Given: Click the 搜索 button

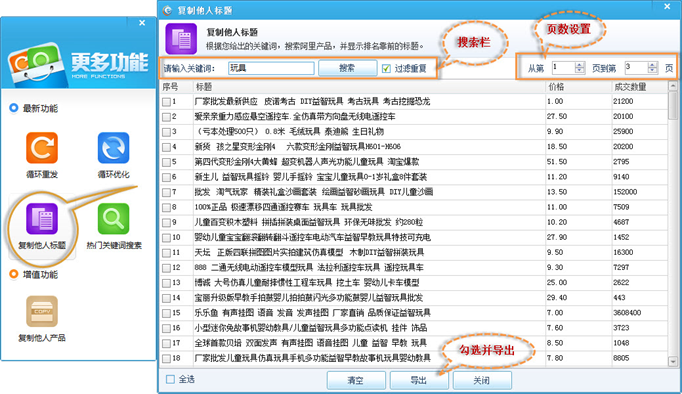Looking at the screenshot, I should [x=348, y=68].
